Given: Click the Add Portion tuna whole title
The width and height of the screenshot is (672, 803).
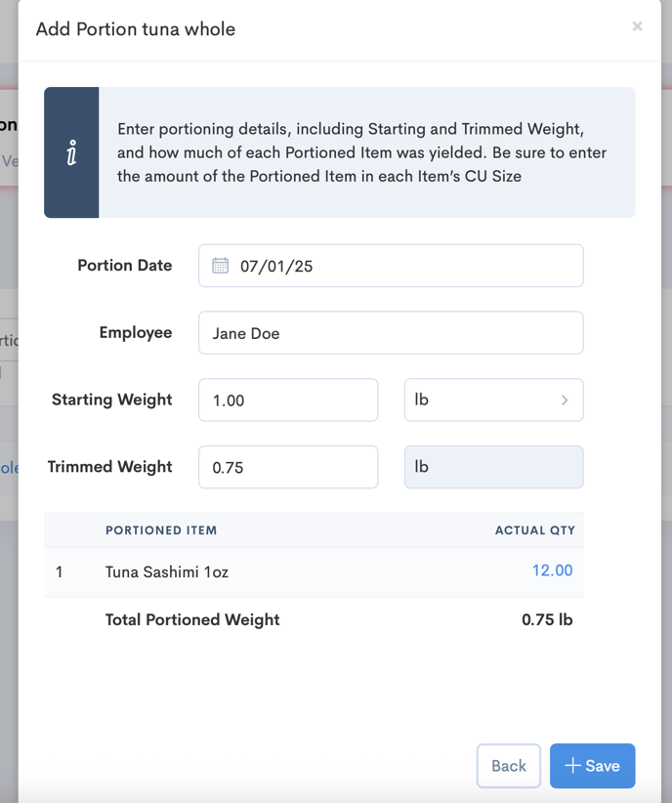Looking at the screenshot, I should tap(136, 29).
